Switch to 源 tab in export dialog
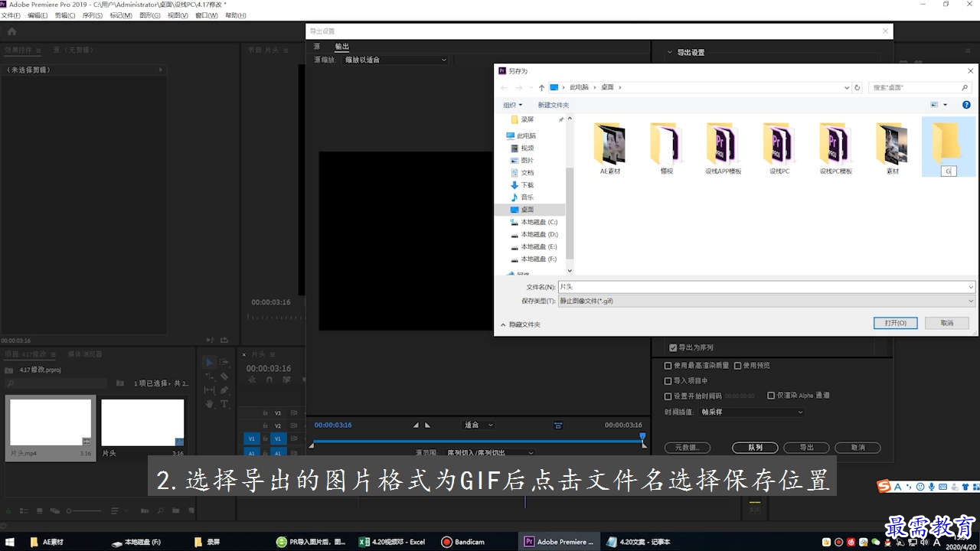The width and height of the screenshot is (980, 551). point(317,47)
